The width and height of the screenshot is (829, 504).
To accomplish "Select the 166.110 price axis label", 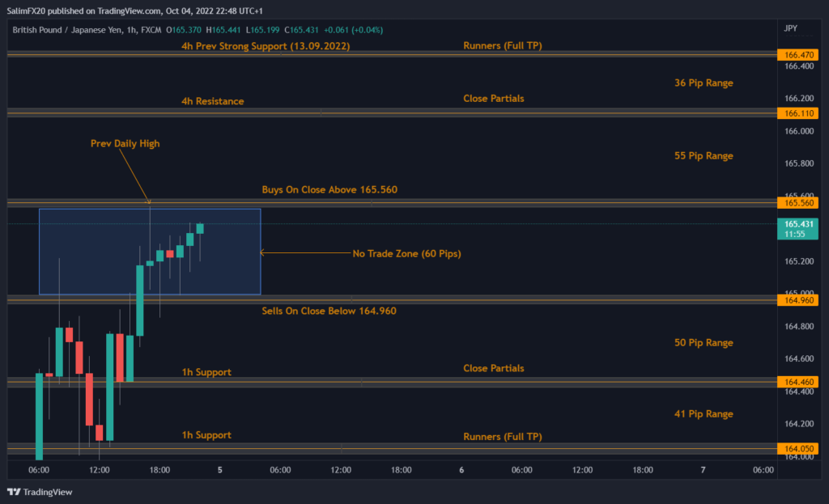I will (797, 114).
